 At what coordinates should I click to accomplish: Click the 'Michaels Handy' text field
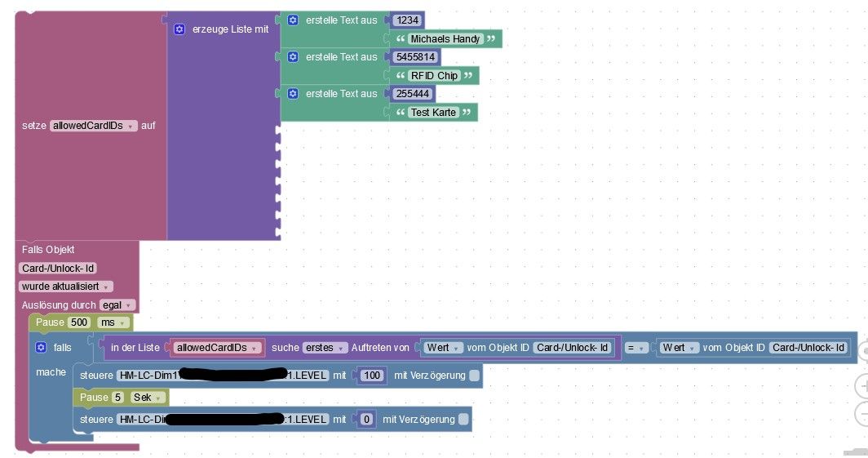(445, 38)
